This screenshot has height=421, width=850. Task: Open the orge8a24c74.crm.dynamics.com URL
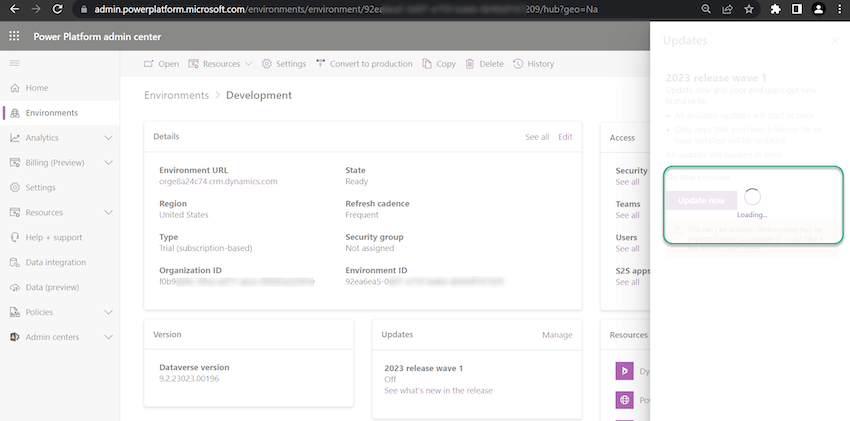tap(218, 182)
